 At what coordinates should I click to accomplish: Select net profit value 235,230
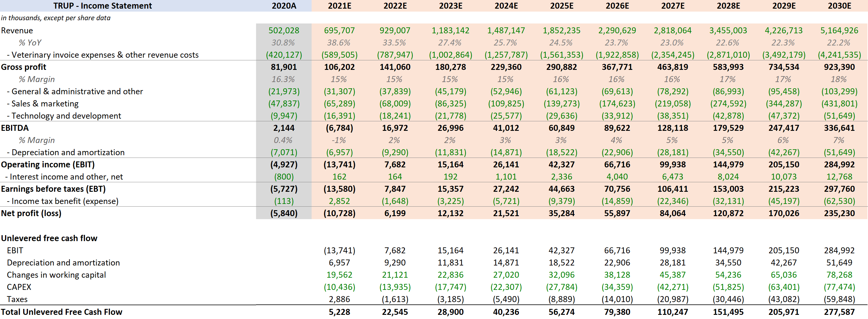[839, 213]
